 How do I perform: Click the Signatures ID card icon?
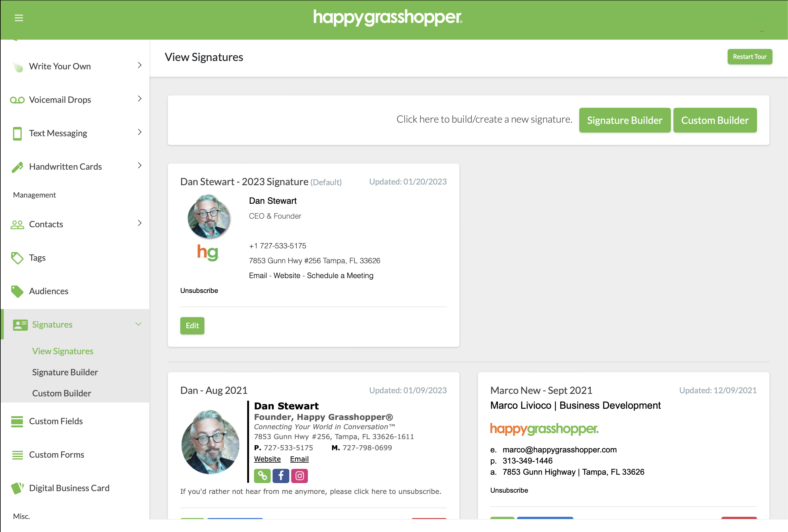tap(20, 325)
